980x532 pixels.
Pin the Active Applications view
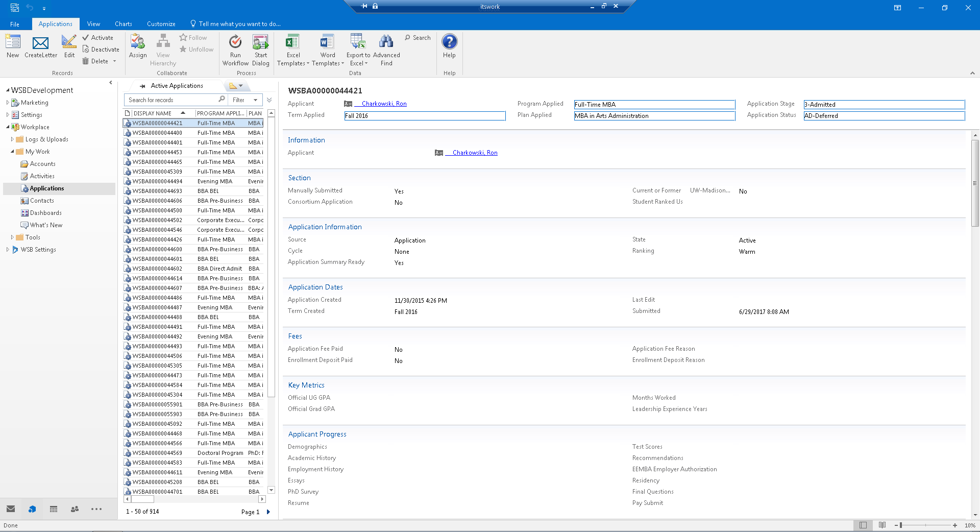click(x=142, y=86)
